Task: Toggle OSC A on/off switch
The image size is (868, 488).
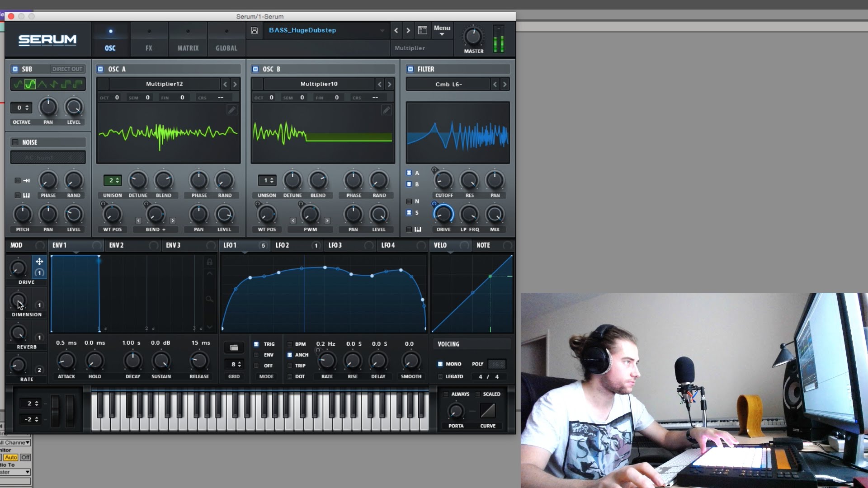Action: tap(100, 69)
